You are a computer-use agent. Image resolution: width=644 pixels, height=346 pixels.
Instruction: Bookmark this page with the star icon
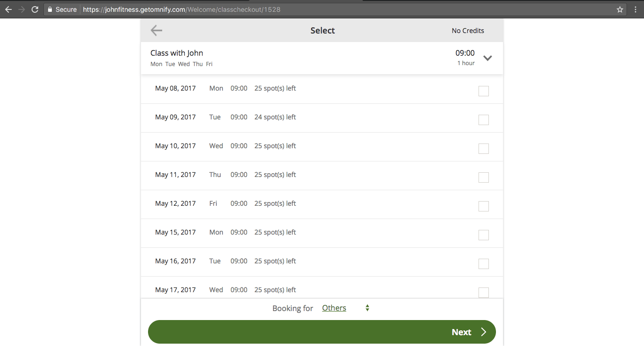coord(620,9)
